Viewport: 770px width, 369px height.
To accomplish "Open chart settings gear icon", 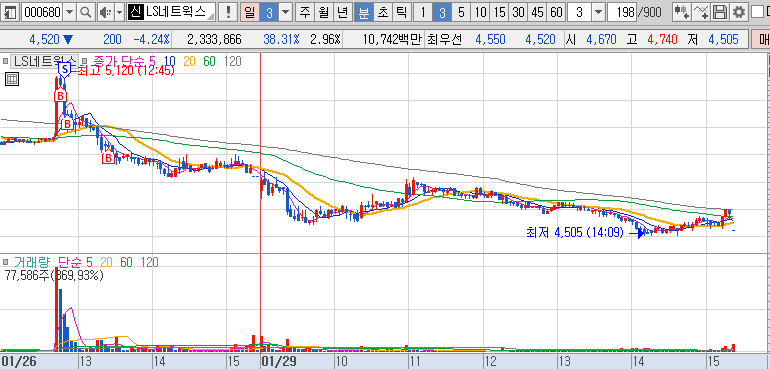I will point(738,13).
